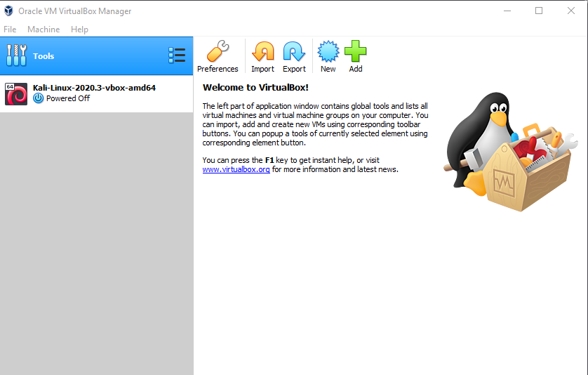
Task: Click the Powered Off status icon
Action: [39, 99]
